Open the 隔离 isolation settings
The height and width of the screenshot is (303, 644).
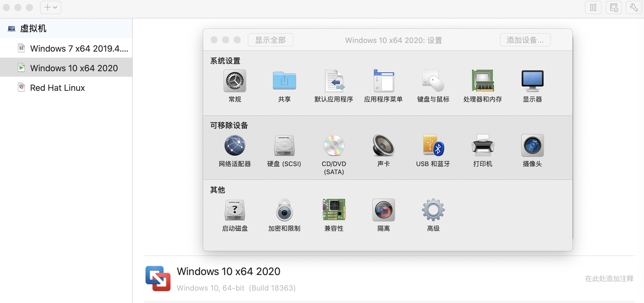tap(384, 210)
